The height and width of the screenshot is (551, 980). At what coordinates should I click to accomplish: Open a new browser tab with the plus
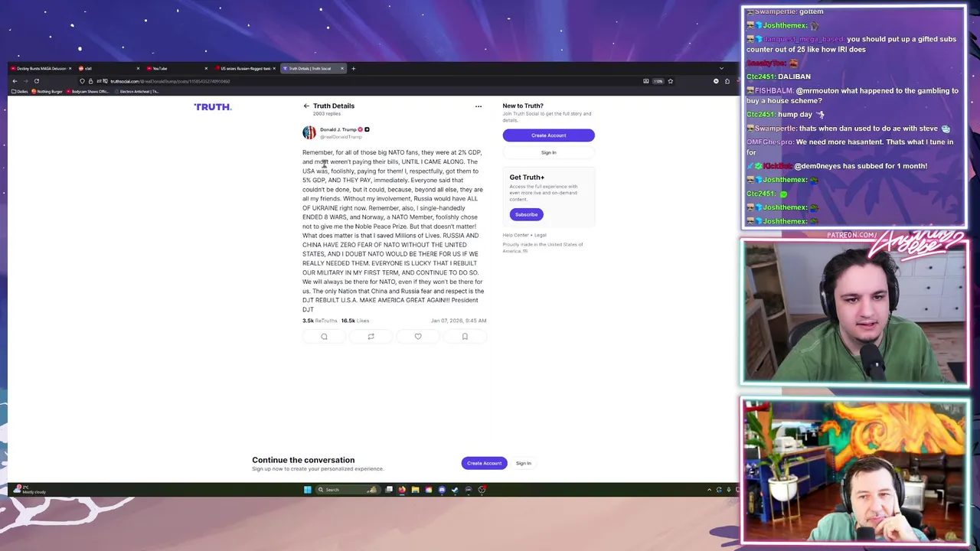353,69
